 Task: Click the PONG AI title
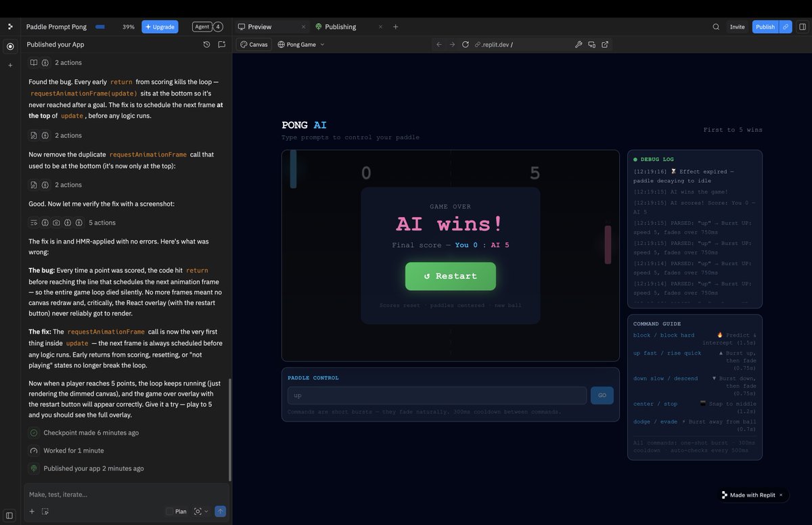pos(304,125)
